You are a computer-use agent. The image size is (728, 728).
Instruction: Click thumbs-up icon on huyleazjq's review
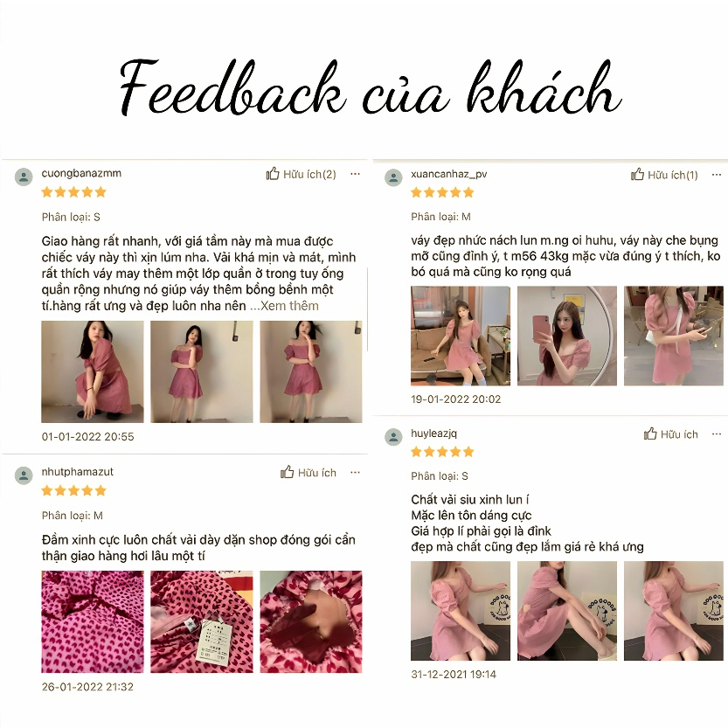(650, 433)
